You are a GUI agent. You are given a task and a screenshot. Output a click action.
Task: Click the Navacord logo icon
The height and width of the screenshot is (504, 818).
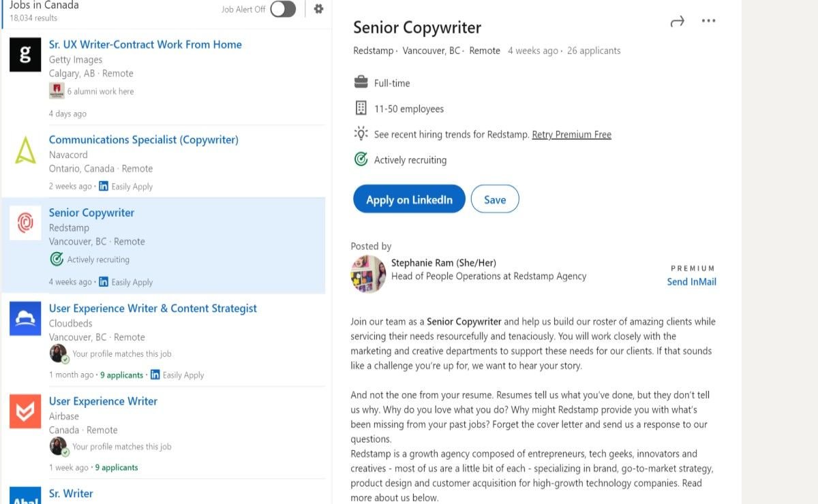click(x=25, y=150)
